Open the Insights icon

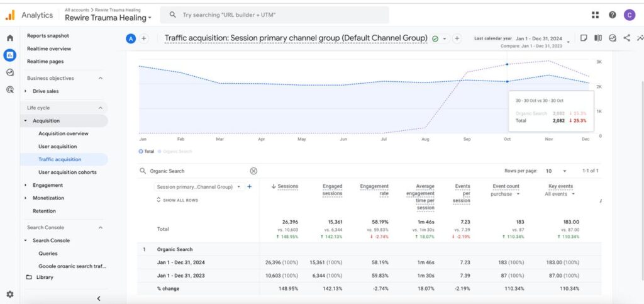[613, 38]
